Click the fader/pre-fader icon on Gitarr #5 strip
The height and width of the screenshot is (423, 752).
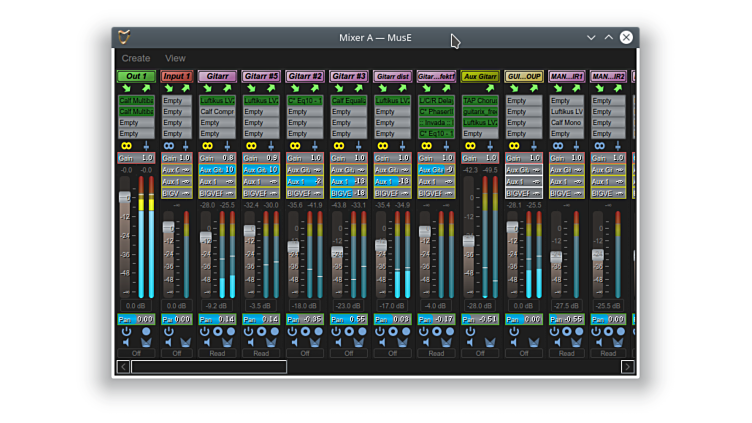pyautogui.click(x=272, y=145)
